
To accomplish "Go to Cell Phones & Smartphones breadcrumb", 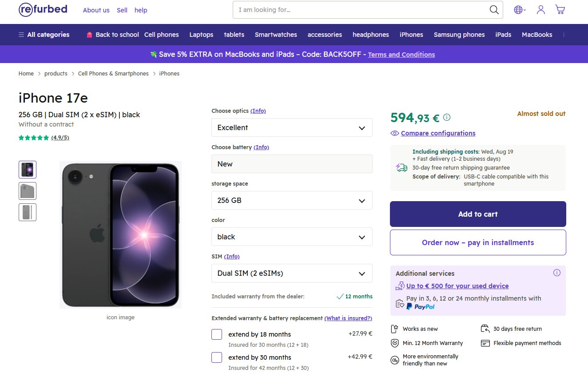I will [x=113, y=74].
